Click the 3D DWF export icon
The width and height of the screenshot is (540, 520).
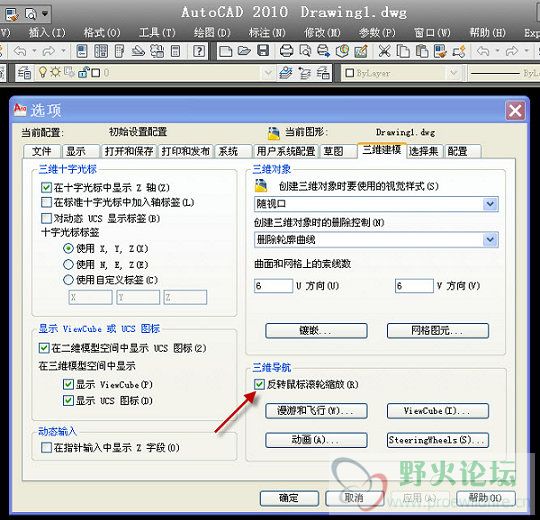click(x=342, y=51)
